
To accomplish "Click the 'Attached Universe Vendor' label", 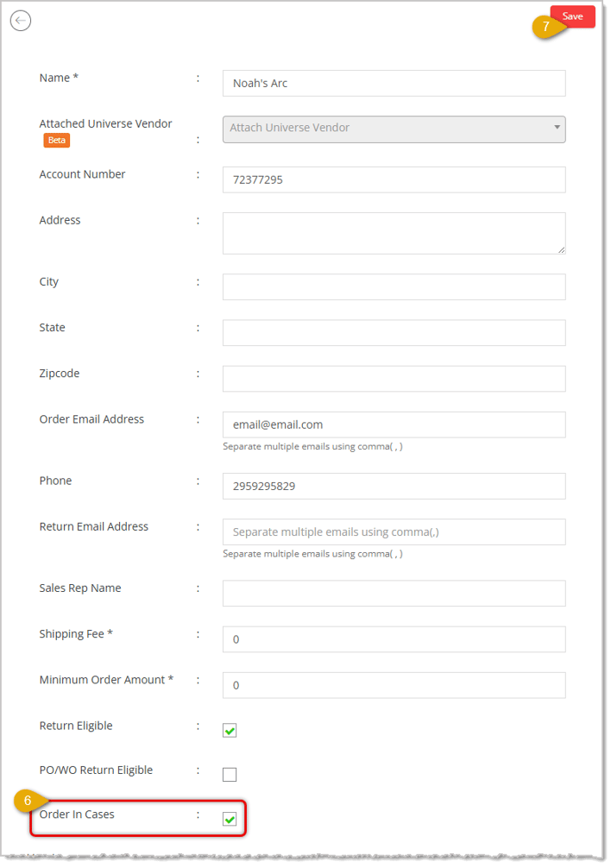I will (x=105, y=124).
